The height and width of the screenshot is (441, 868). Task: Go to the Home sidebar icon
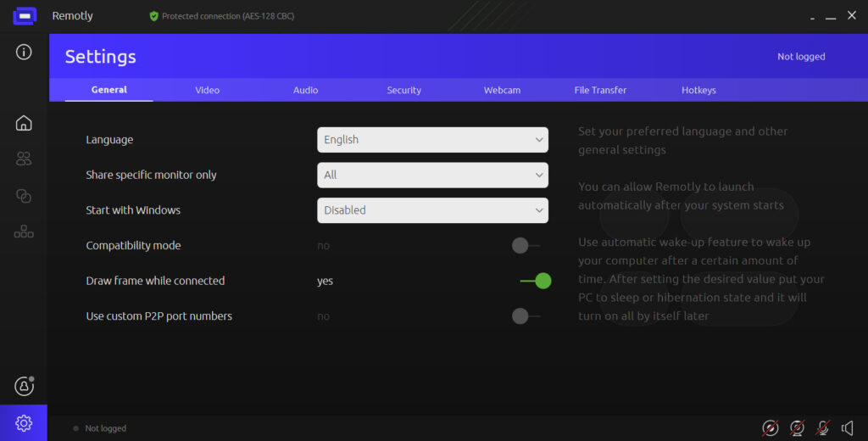point(24,123)
